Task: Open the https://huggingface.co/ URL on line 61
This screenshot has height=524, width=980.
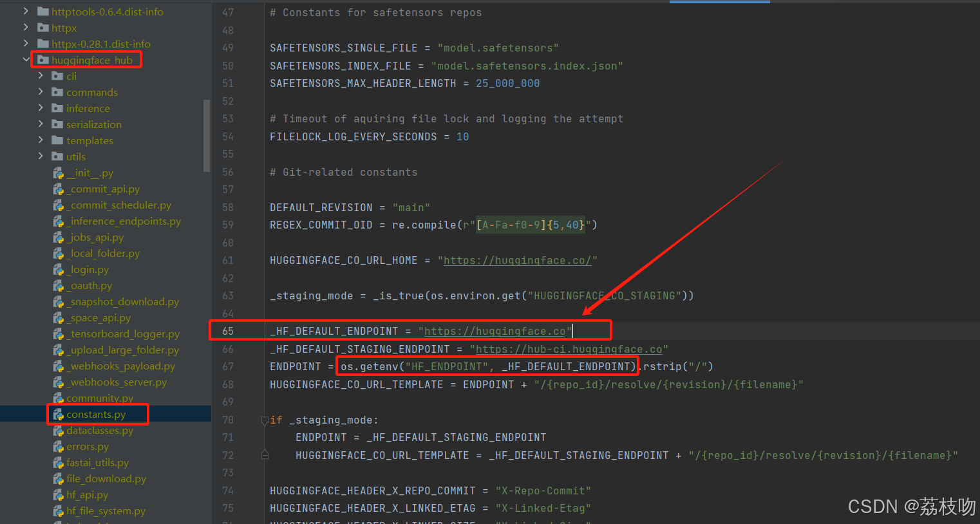Action: pyautogui.click(x=517, y=260)
